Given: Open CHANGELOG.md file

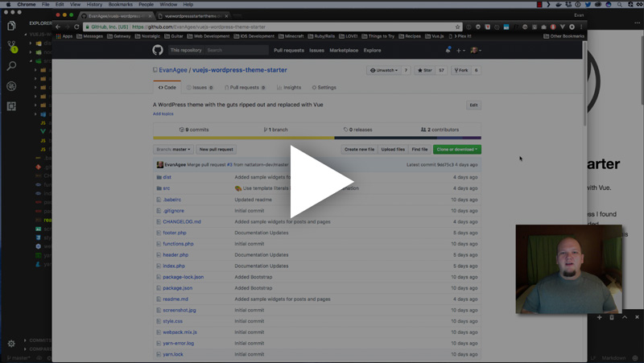Looking at the screenshot, I should [182, 221].
